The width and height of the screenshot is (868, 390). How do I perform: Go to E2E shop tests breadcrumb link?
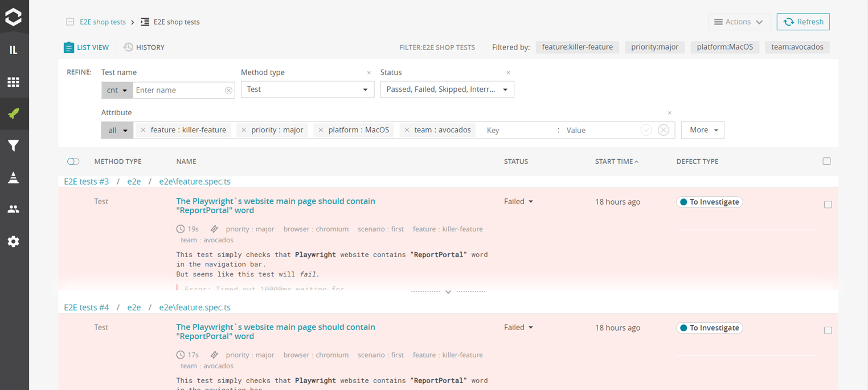(x=102, y=22)
